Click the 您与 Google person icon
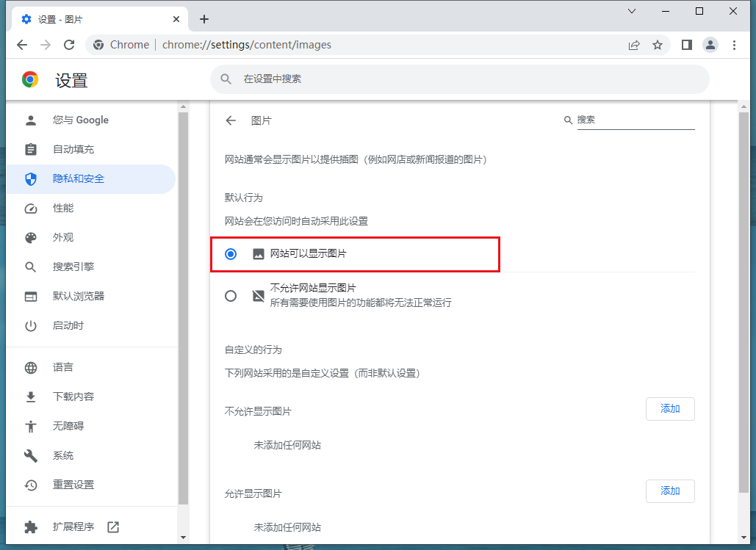The image size is (756, 550). coord(31,120)
